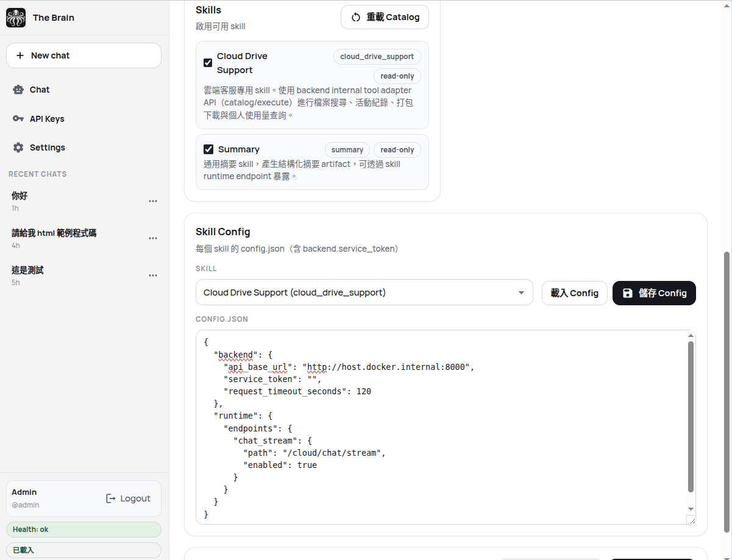The image size is (732, 560).
Task: Click the Settings gear icon
Action: [18, 147]
